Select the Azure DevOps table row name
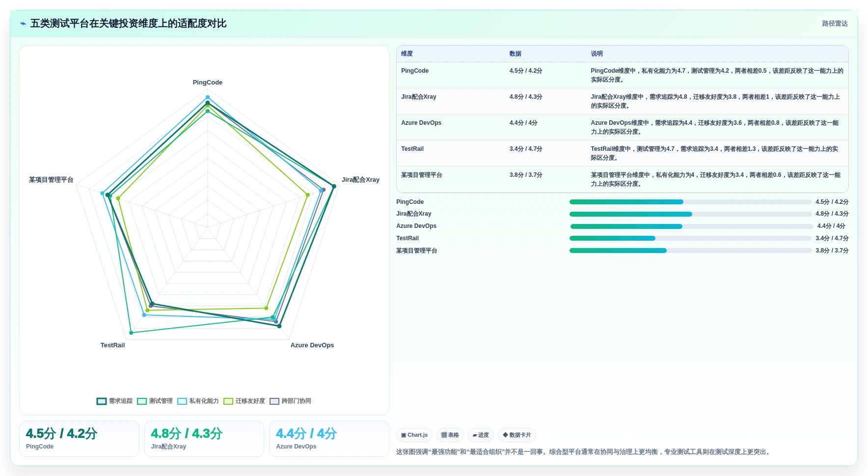The width and height of the screenshot is (868, 476). pyautogui.click(x=421, y=123)
